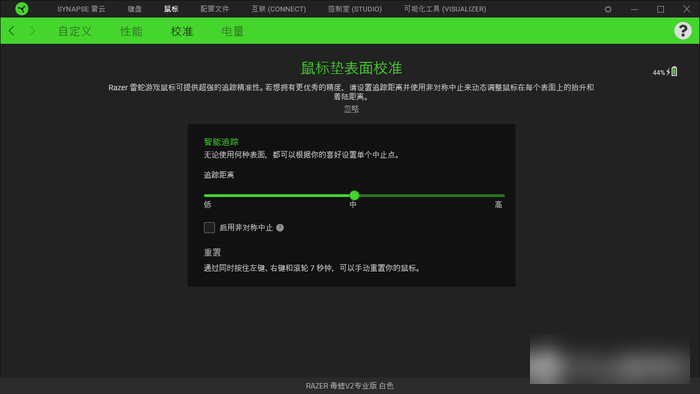The width and height of the screenshot is (700, 394).
Task: Enable the 启用非对称中止 checkbox
Action: [x=209, y=228]
